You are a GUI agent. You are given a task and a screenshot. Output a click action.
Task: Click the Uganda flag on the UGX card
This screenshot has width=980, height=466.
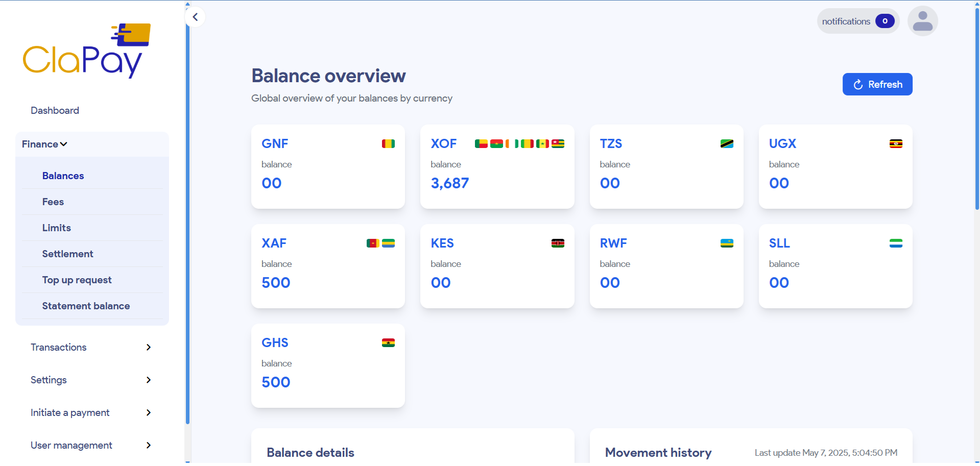(x=896, y=144)
